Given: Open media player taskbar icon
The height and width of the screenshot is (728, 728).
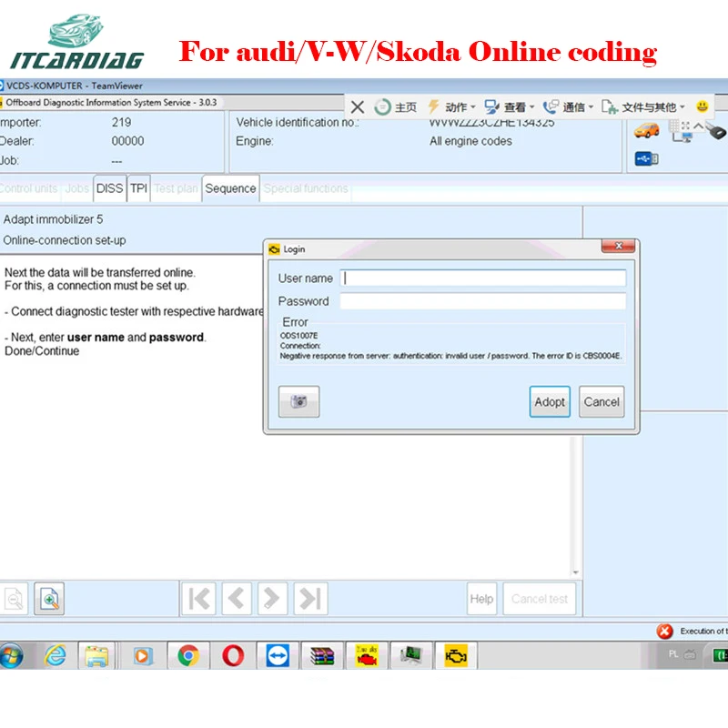Looking at the screenshot, I should (x=142, y=656).
